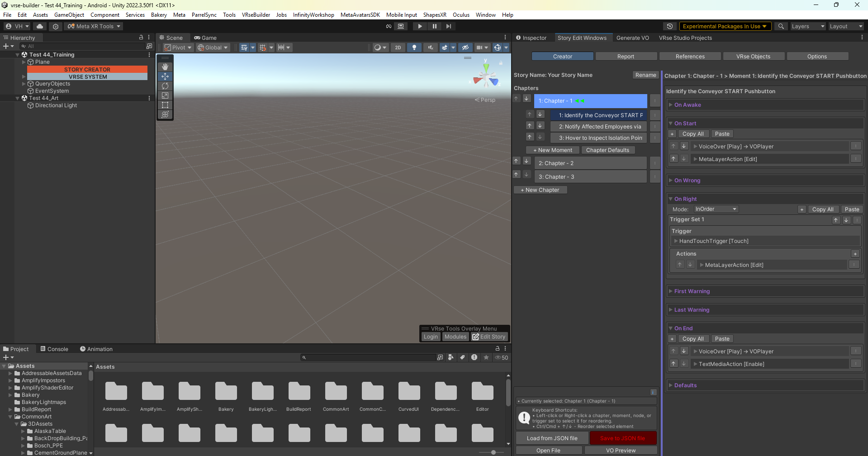Switch to the Generate VO tab
The height and width of the screenshot is (456, 868).
click(x=632, y=38)
